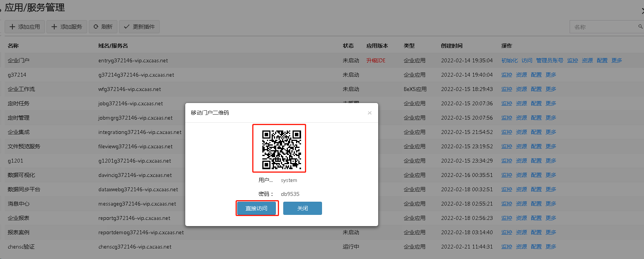The height and width of the screenshot is (259, 644).
Task: Open 资源 link for g1201 row
Action: click(x=522, y=161)
